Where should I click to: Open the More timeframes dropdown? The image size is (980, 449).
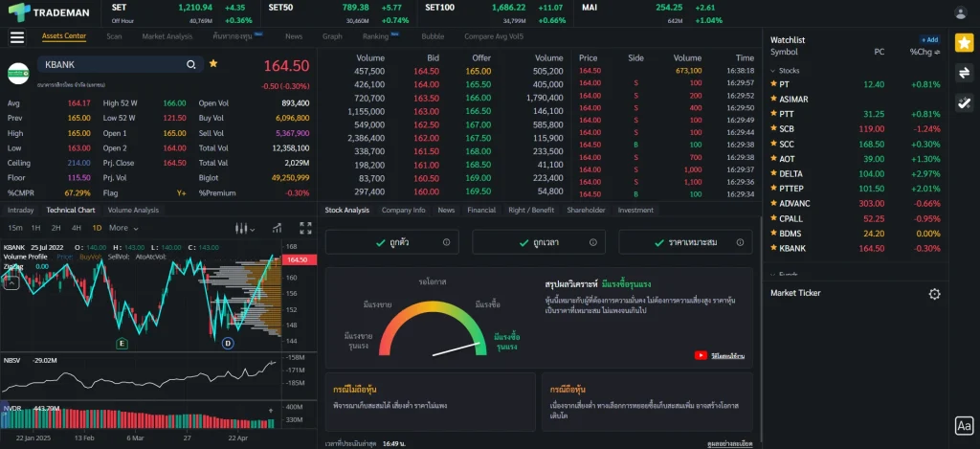(x=123, y=228)
